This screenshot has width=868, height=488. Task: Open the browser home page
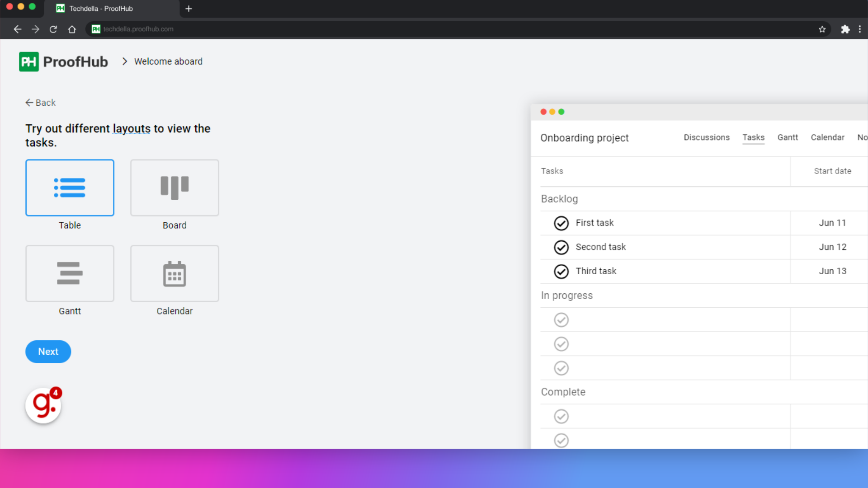[x=72, y=29]
